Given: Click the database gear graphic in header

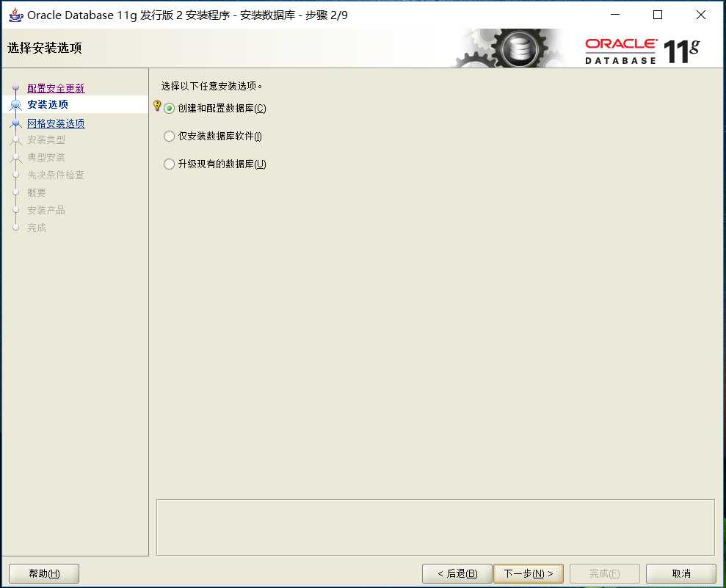Looking at the screenshot, I should (509, 48).
